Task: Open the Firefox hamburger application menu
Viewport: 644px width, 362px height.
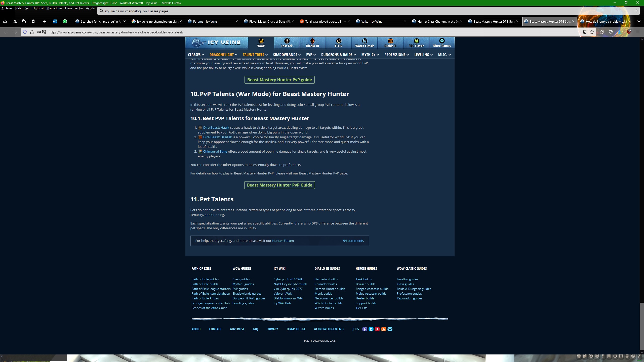Action: coord(638,32)
